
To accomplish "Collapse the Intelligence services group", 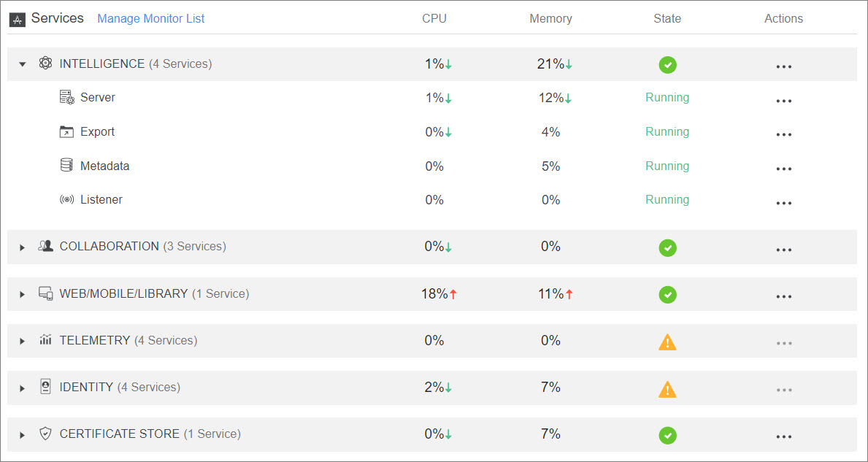I will pyautogui.click(x=23, y=64).
